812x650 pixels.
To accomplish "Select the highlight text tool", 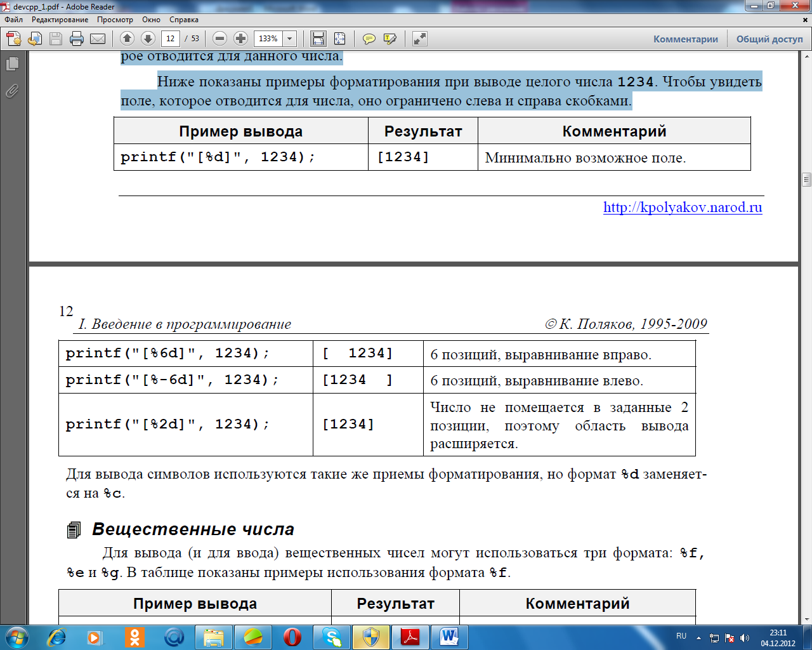I will (390, 39).
